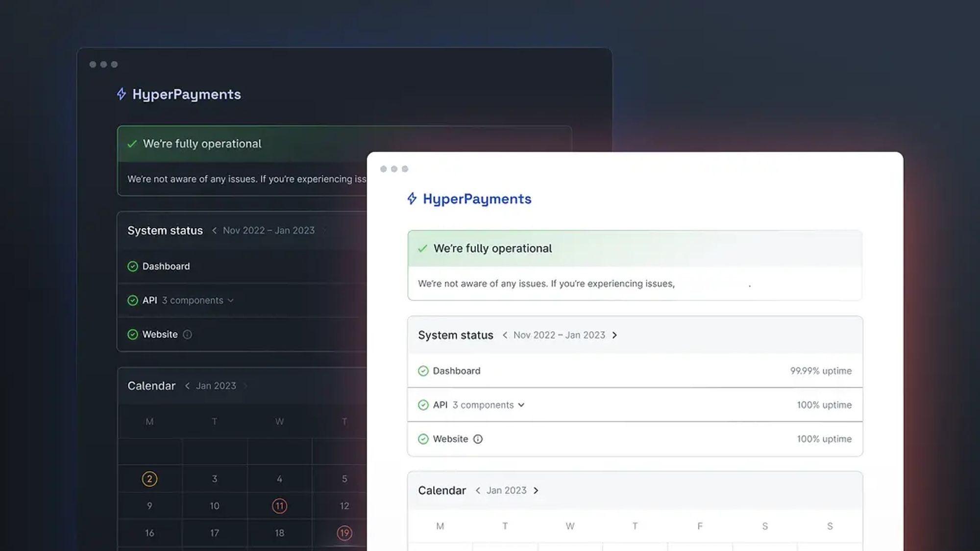Click green check icon beside API in dark window

pos(133,300)
